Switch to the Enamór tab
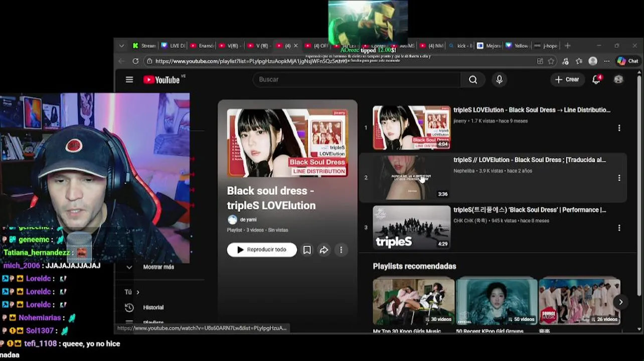644x361 pixels. tap(202, 46)
